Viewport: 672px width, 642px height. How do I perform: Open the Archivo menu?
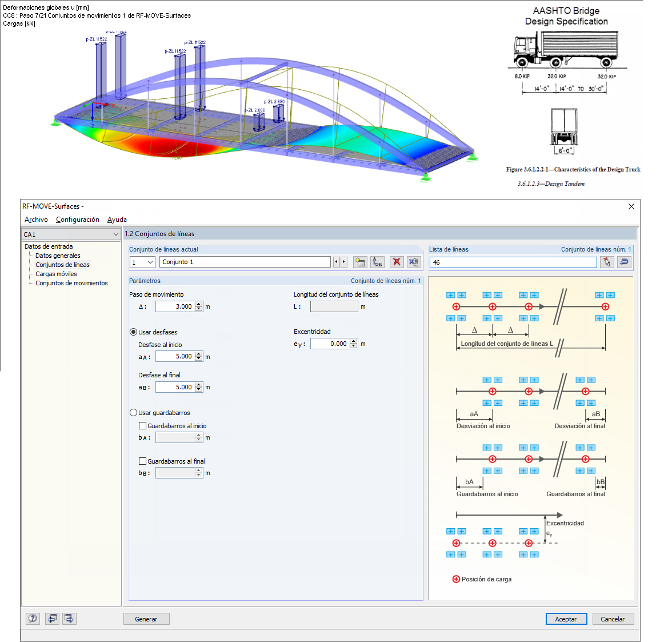35,220
